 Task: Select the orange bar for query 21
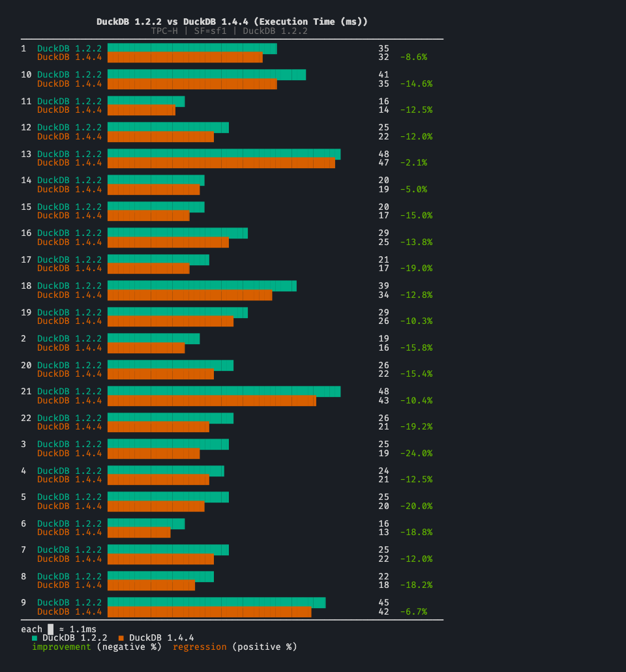pos(212,400)
